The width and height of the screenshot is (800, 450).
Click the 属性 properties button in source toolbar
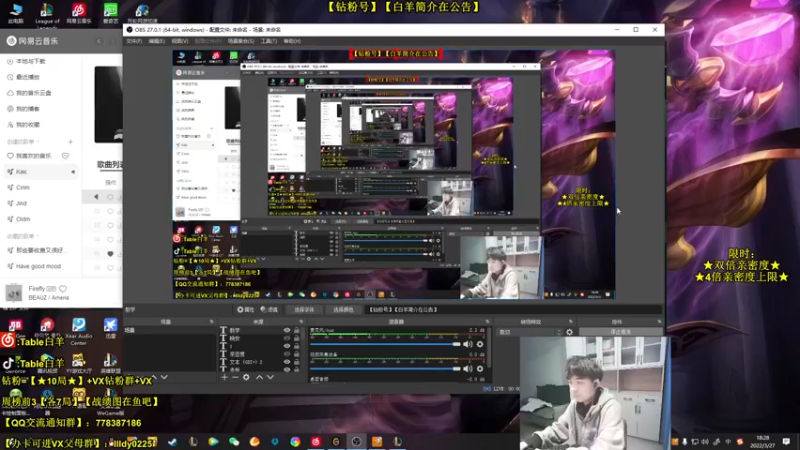pyautogui.click(x=245, y=310)
